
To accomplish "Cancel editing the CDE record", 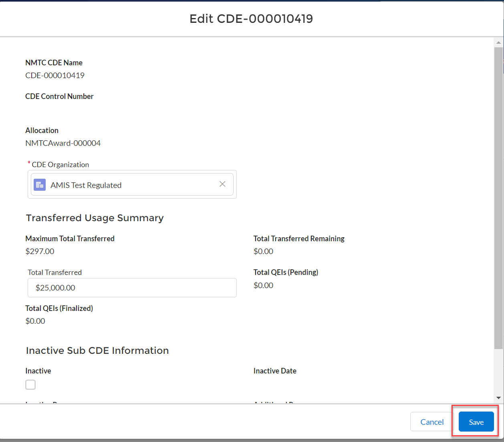I will (431, 422).
